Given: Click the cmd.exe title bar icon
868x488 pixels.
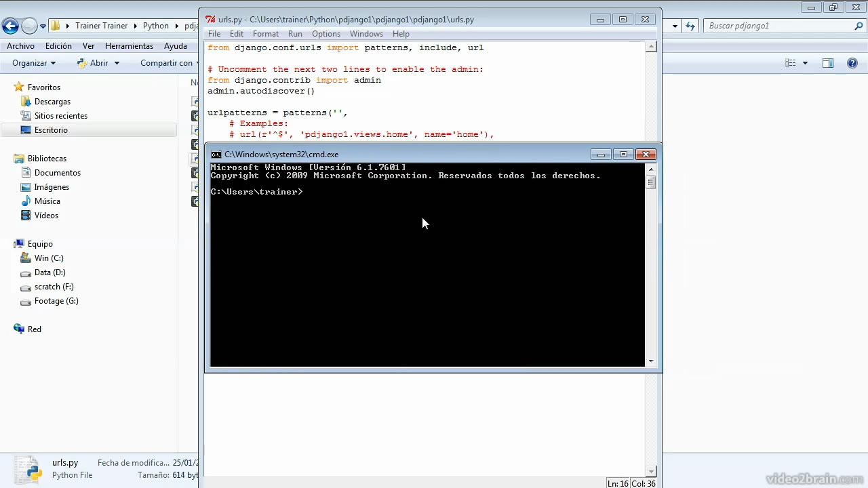Looking at the screenshot, I should point(216,155).
